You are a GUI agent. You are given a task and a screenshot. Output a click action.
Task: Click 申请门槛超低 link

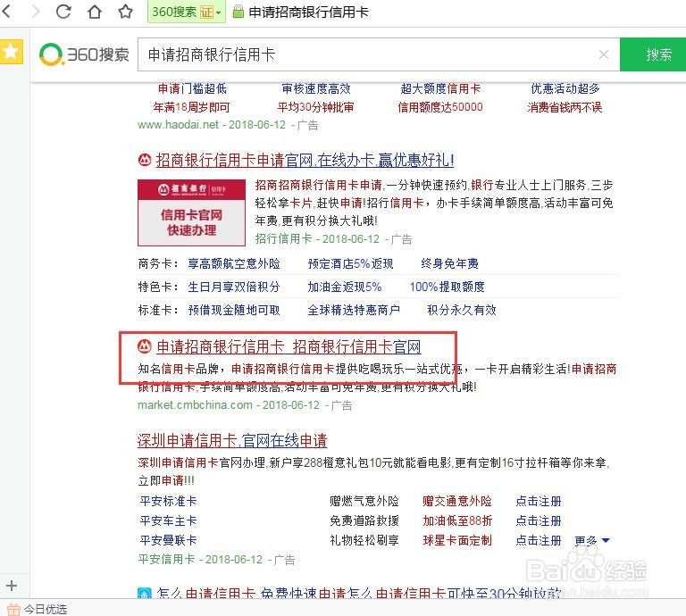pyautogui.click(x=192, y=88)
